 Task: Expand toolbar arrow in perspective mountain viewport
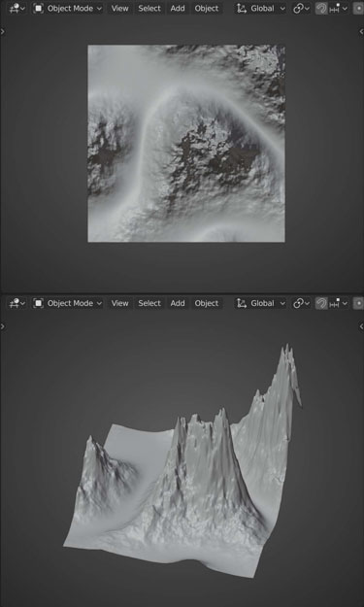coord(3,326)
